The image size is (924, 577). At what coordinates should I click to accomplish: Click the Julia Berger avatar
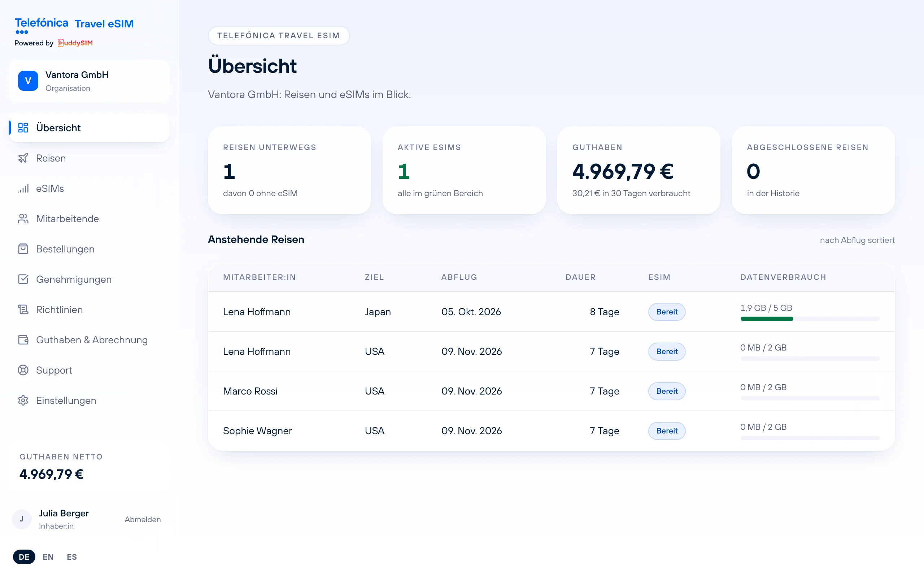click(x=22, y=519)
